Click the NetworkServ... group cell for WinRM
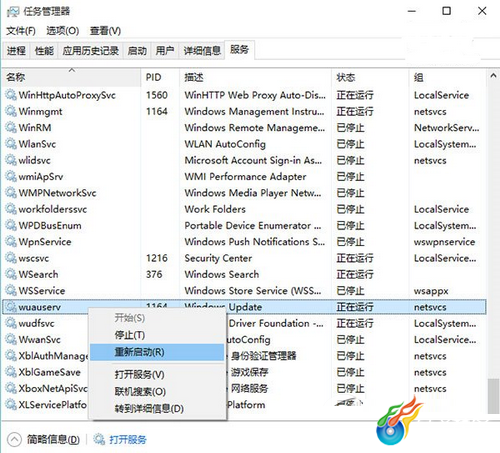Viewport: 500px width, 453px height. click(446, 128)
